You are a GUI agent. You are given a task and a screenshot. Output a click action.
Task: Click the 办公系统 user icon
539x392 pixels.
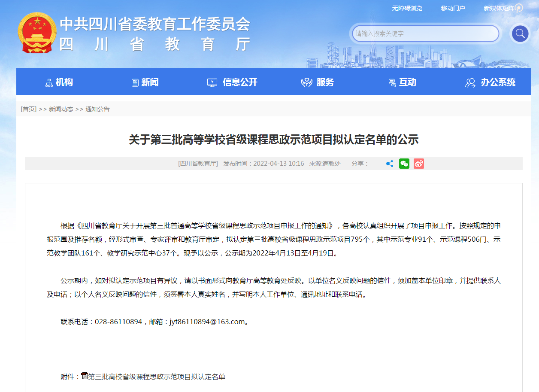[470, 82]
